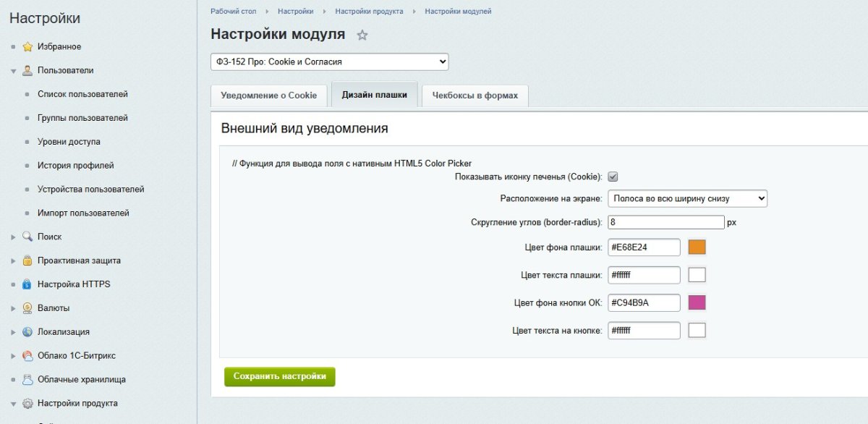Open Облачные хранилища menu item
868x424 pixels.
click(82, 379)
